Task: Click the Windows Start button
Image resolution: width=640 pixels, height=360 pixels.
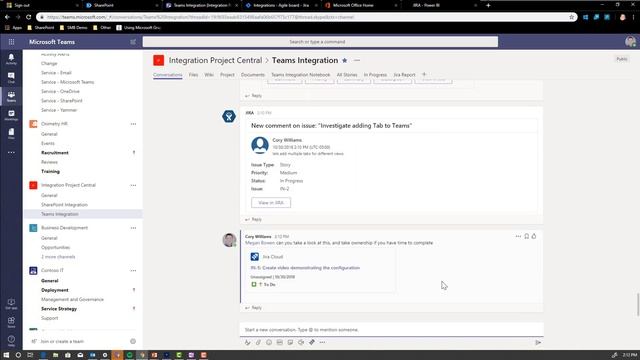Action: [x=6, y=355]
